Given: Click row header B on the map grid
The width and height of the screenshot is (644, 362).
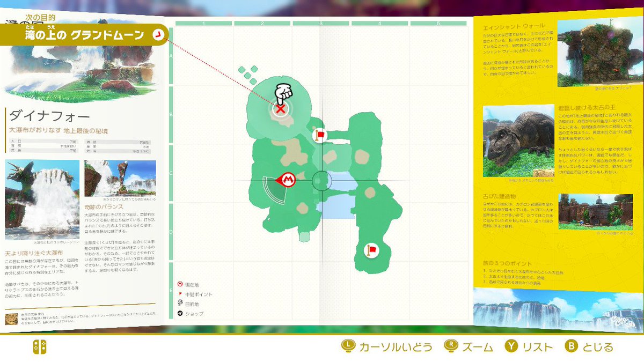Looking at the screenshot, I should [171, 114].
